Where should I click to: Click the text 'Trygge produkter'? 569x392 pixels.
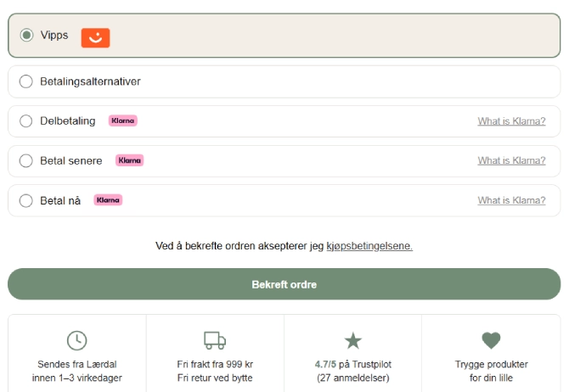pos(492,364)
